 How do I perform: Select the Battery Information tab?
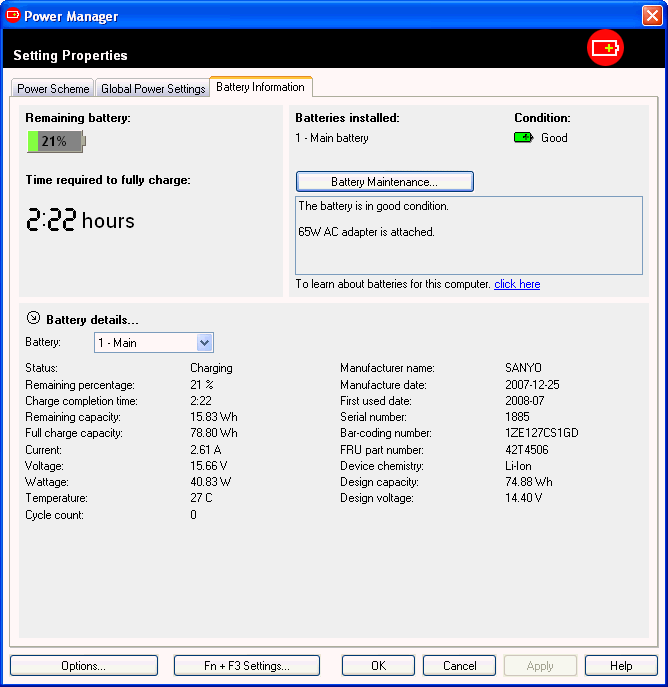(x=260, y=88)
